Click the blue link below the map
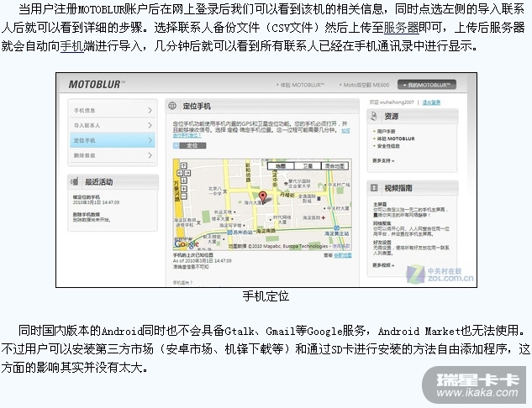 click(x=343, y=255)
